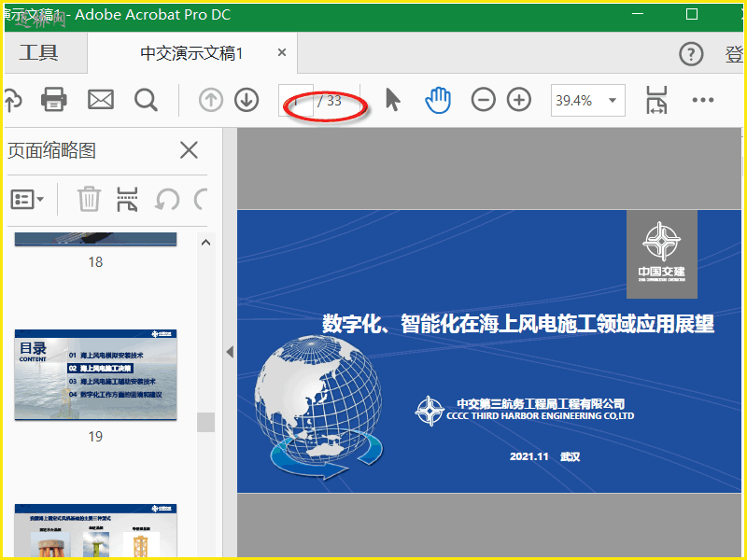
Task: Click the cloud upload icon
Action: pyautogui.click(x=13, y=100)
